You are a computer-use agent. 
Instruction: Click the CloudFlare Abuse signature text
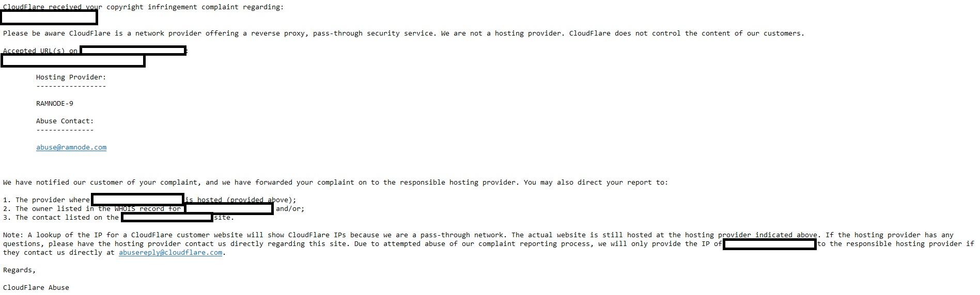click(36, 287)
